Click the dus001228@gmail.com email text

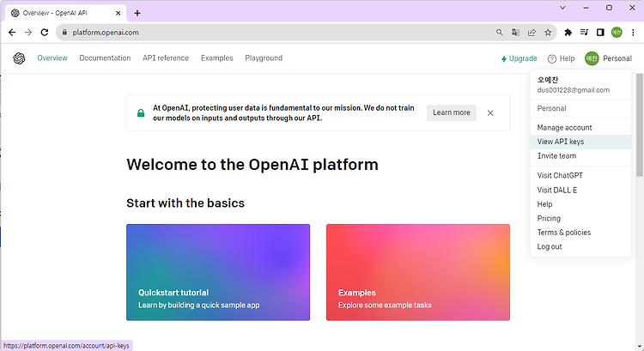pyautogui.click(x=574, y=90)
